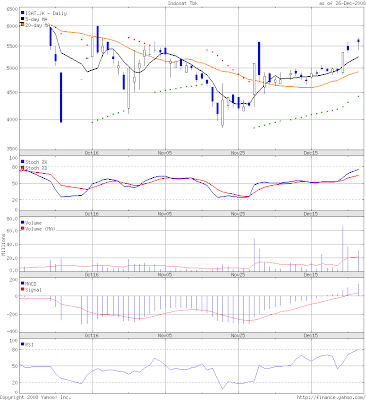Click Nov25 on the volume panel axis
The image size is (366, 400).
[x=238, y=275]
